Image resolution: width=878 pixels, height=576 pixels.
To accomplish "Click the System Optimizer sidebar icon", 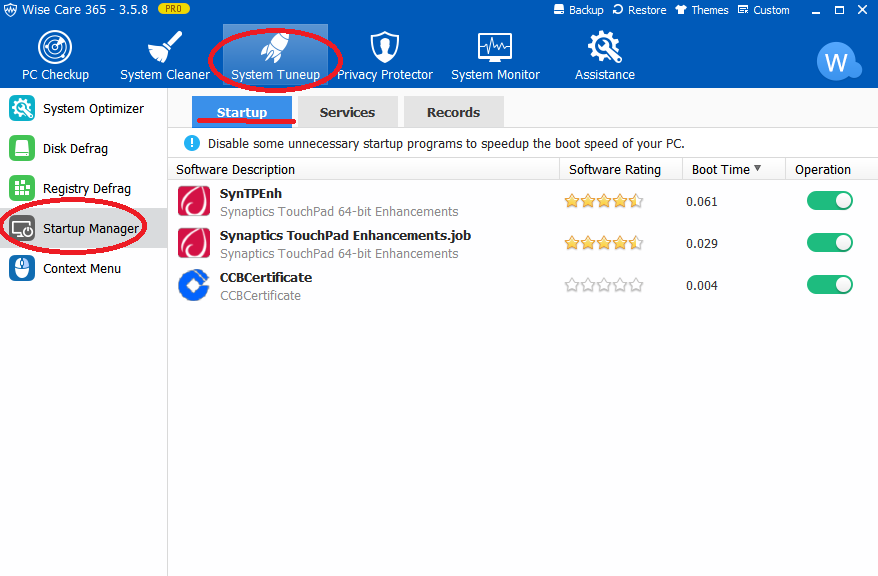I will (22, 108).
